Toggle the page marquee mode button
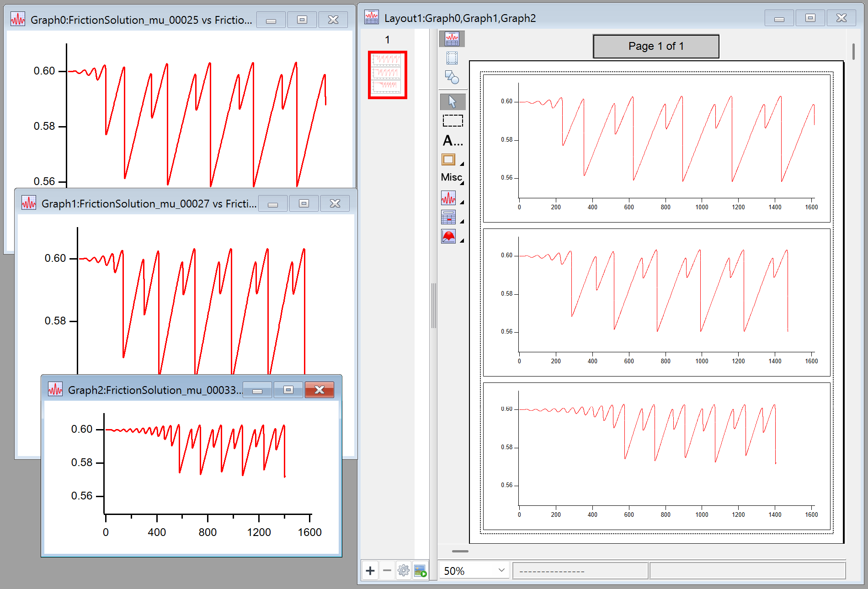 [452, 58]
